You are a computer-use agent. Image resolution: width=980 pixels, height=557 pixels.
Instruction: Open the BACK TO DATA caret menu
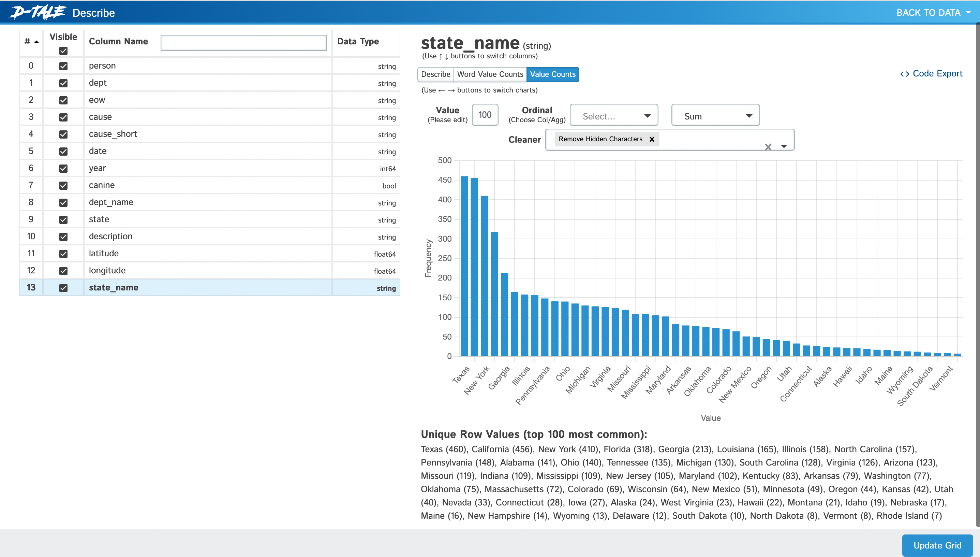point(968,13)
